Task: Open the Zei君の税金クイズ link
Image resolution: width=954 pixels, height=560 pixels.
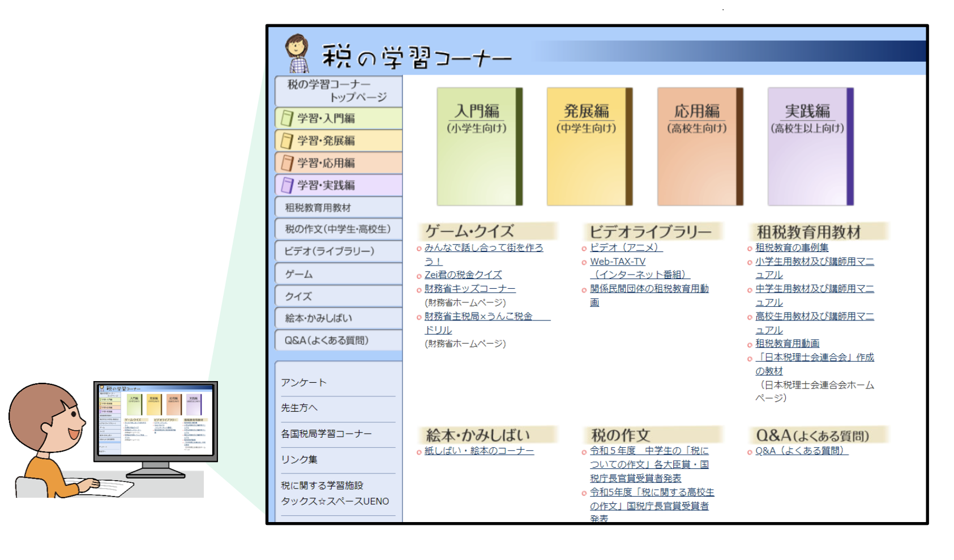Action: 461,275
